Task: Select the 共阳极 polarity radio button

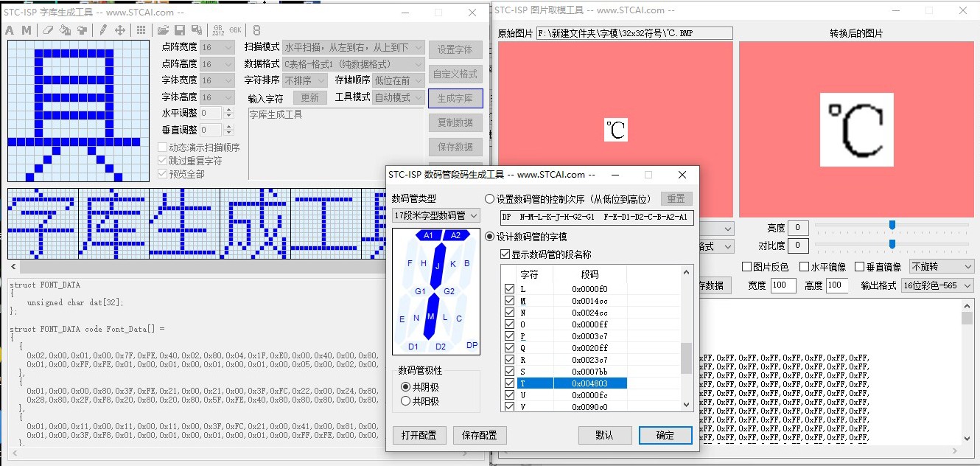Action: click(x=405, y=401)
